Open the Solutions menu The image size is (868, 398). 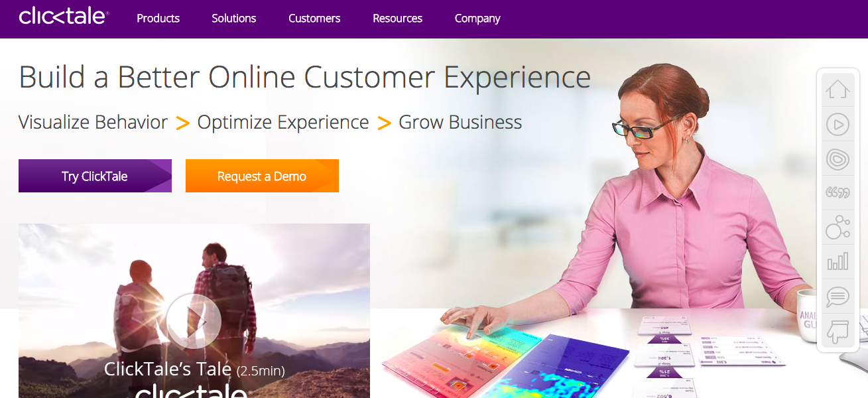(x=234, y=19)
